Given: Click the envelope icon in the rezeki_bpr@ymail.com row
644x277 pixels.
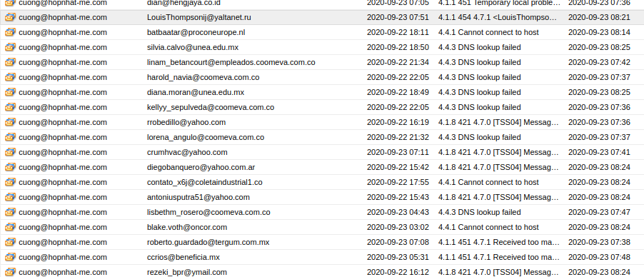Looking at the screenshot, I should (x=10, y=272).
